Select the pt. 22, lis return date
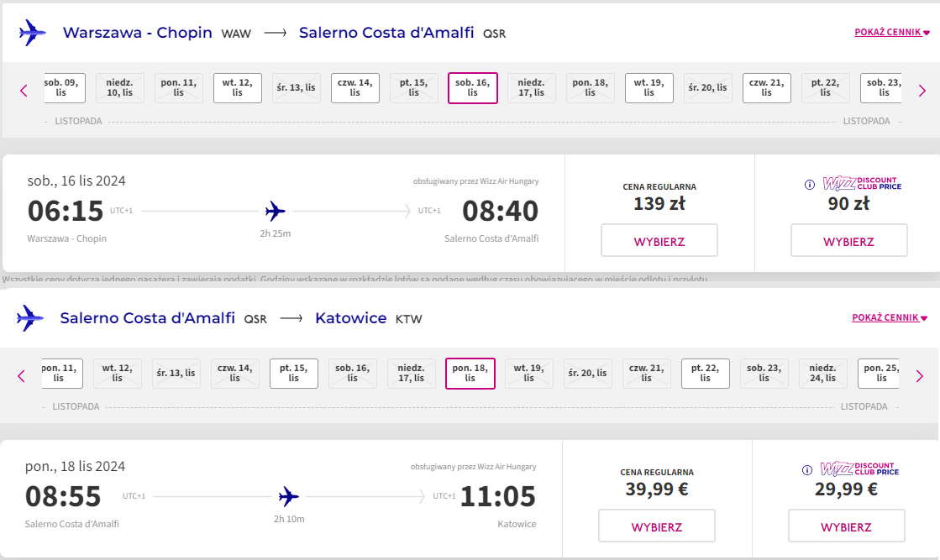940x560 pixels. pos(706,373)
